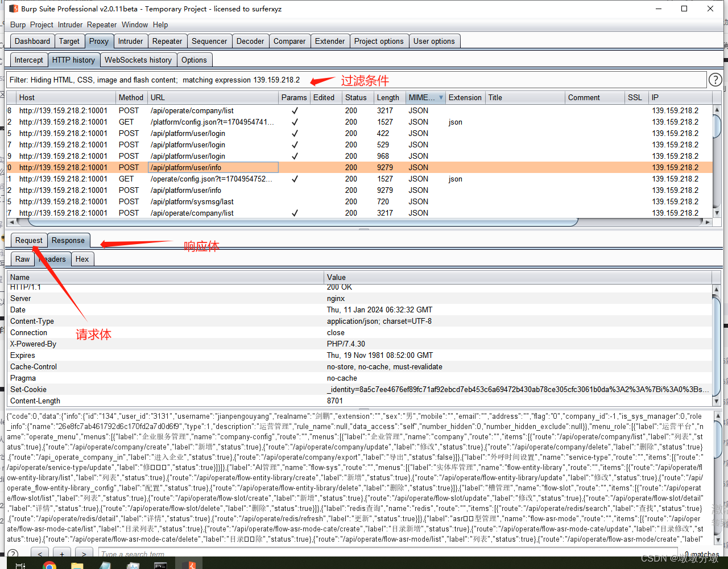Open File Explorer from the taskbar
Image resolution: width=728 pixels, height=569 pixels.
click(x=77, y=566)
